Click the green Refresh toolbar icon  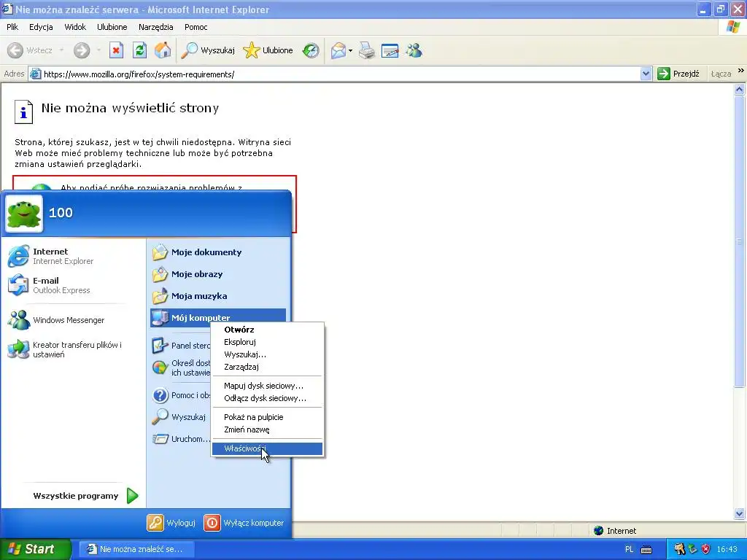[139, 50]
